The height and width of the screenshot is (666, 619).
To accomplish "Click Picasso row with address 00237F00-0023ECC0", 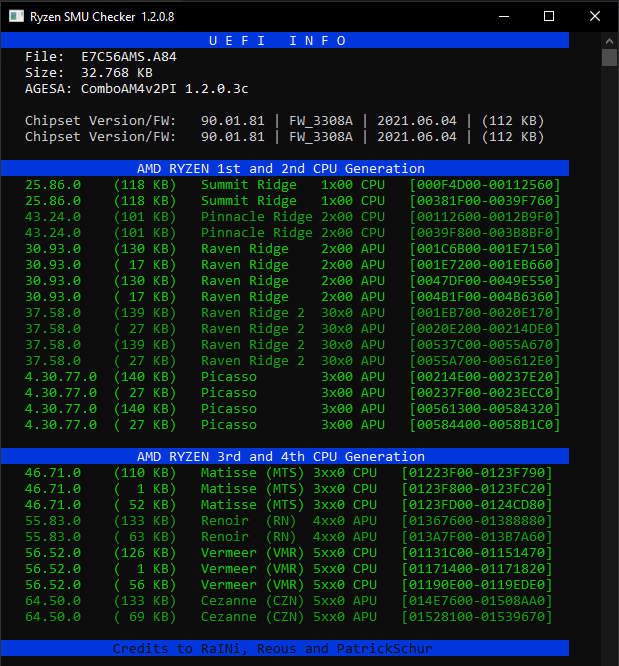I will (292, 392).
